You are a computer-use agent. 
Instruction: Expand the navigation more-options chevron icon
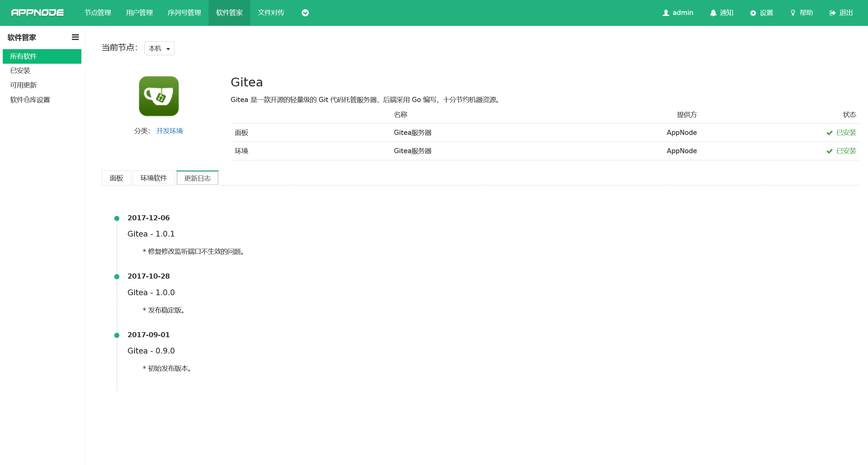[305, 13]
